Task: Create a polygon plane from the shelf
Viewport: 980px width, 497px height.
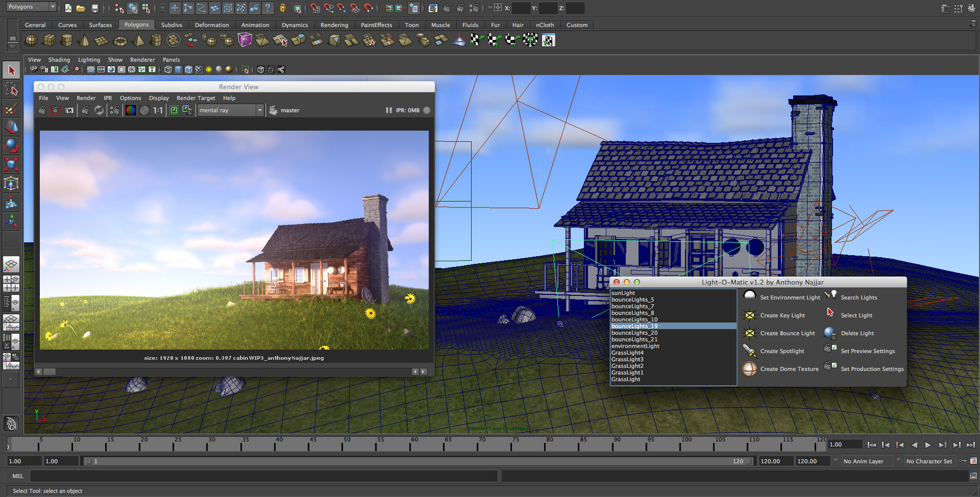Action: coord(102,40)
